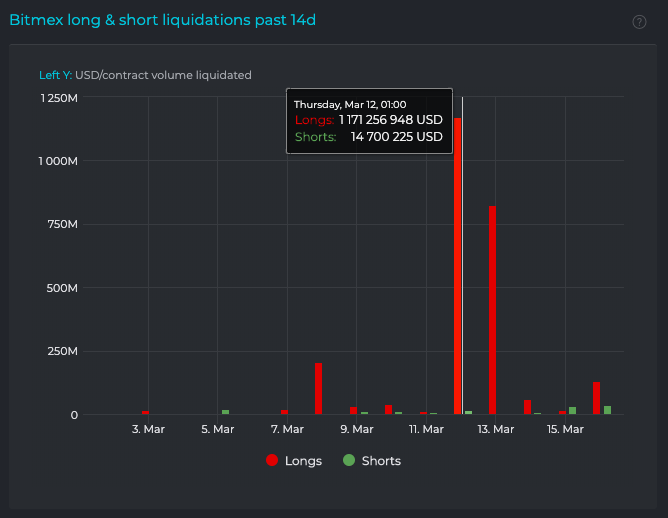Click the '500M' y-axis label
Viewport: 668px width, 518px height.
pyautogui.click(x=62, y=288)
